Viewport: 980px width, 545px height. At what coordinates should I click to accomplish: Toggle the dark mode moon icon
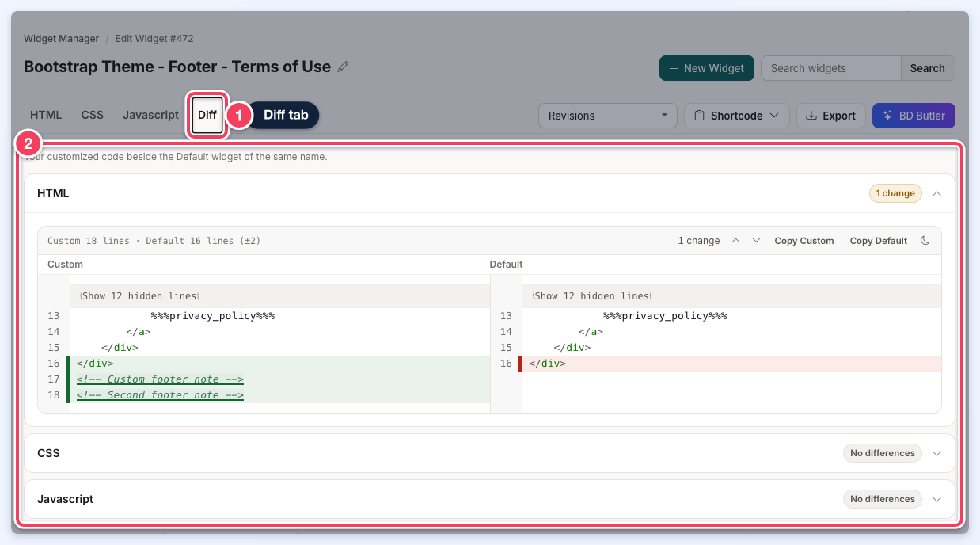pos(925,241)
